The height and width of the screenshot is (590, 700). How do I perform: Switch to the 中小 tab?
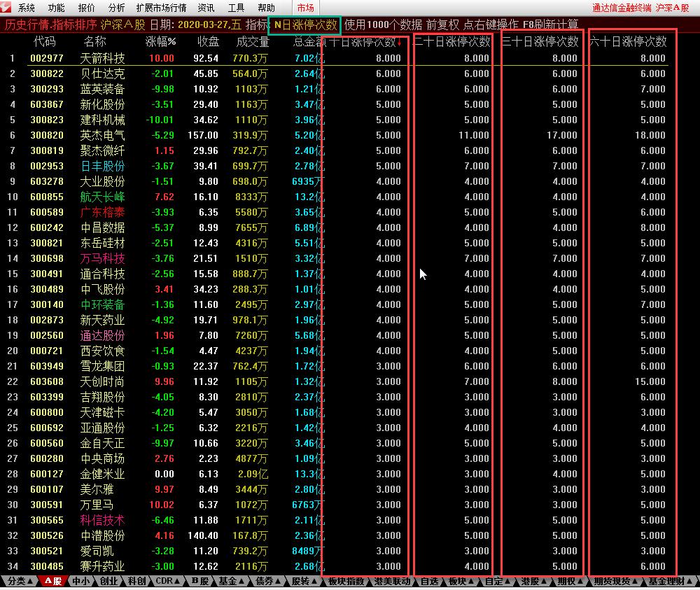(x=80, y=581)
